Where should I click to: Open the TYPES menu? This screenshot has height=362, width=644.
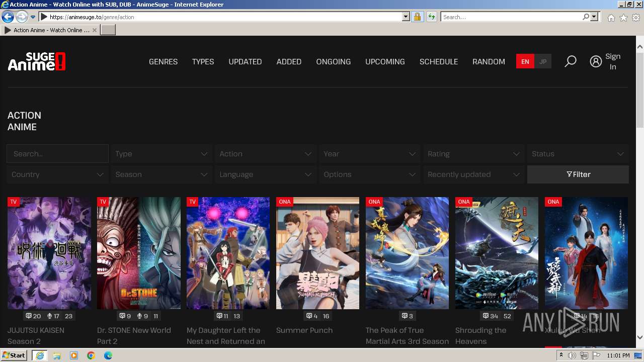coord(203,62)
